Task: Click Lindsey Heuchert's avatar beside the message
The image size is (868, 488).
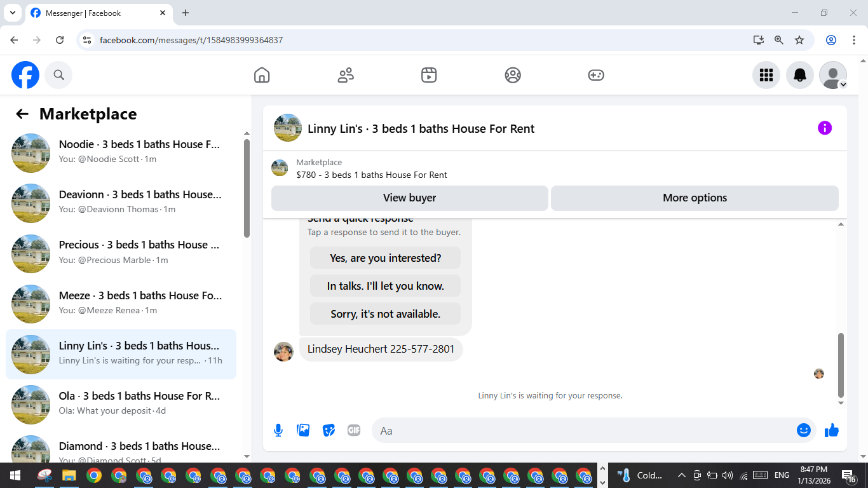Action: pos(283,351)
